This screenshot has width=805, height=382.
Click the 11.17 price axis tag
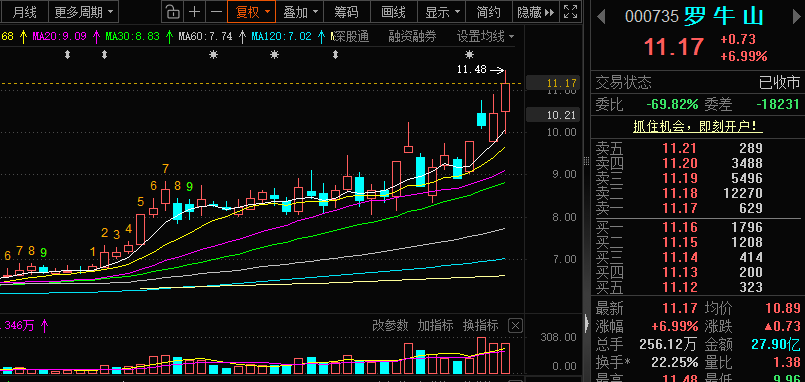(x=554, y=83)
